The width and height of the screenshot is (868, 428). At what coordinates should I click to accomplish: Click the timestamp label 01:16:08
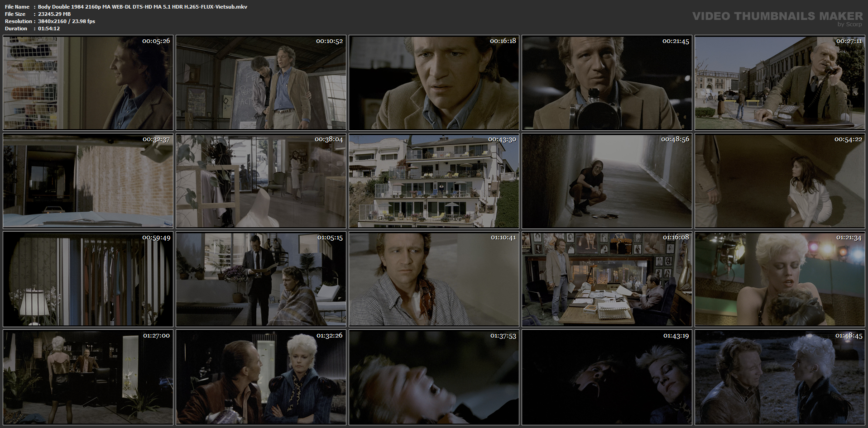tap(676, 238)
